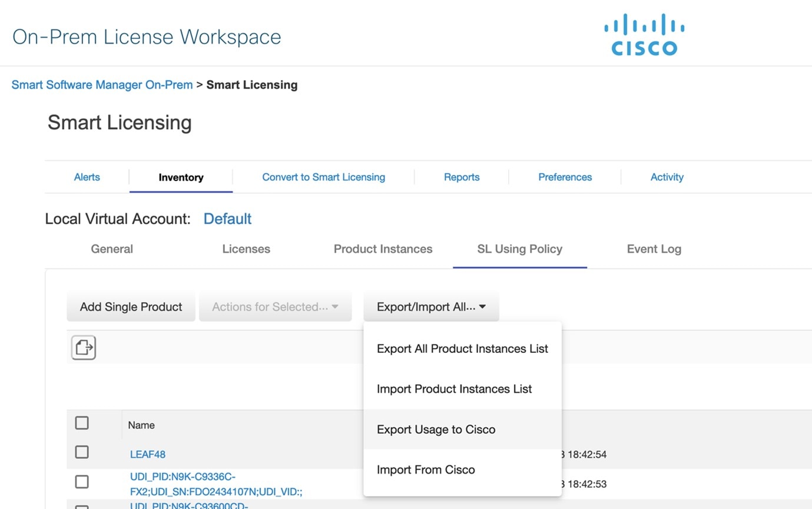Go to the Reports tab
Viewport: 812px width, 509px height.
(462, 177)
